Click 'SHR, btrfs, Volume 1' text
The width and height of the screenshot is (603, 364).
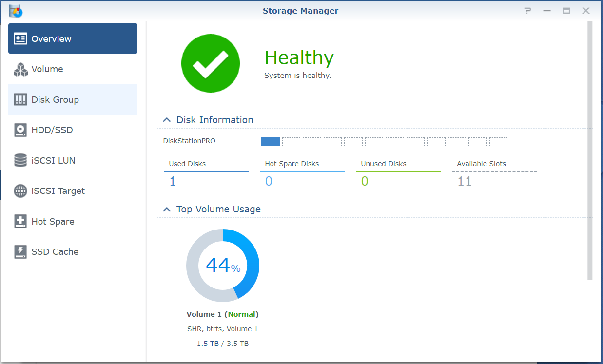[223, 329]
